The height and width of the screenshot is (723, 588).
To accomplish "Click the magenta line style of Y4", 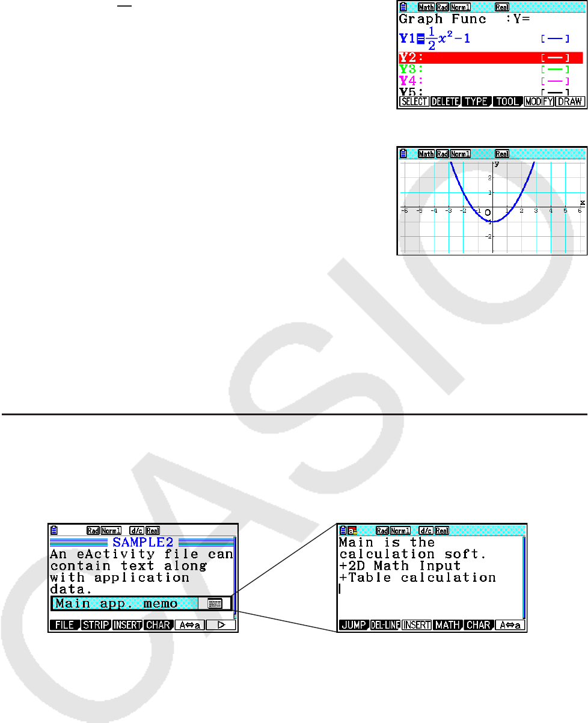I will pos(554,81).
